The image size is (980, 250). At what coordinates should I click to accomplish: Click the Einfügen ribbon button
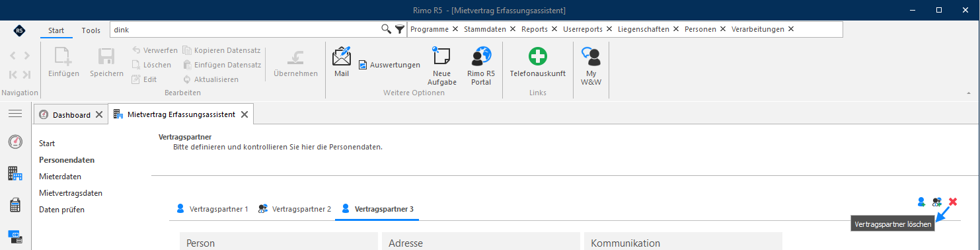tap(63, 62)
